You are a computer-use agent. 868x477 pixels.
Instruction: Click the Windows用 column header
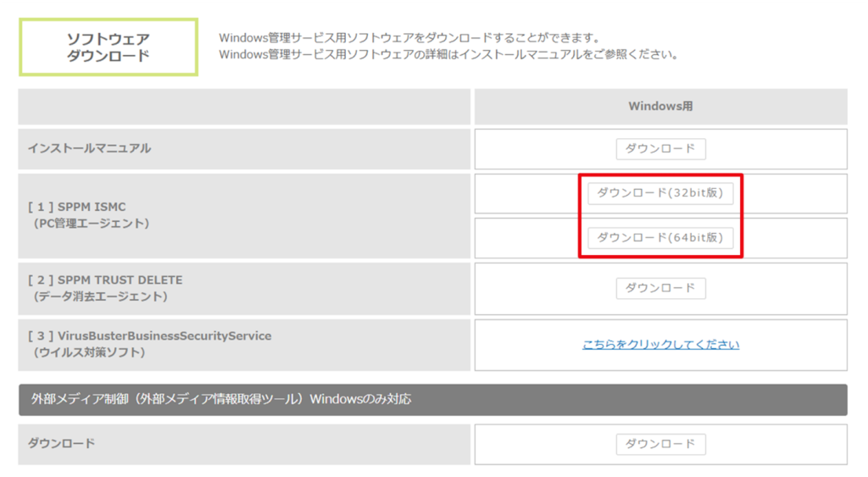660,106
